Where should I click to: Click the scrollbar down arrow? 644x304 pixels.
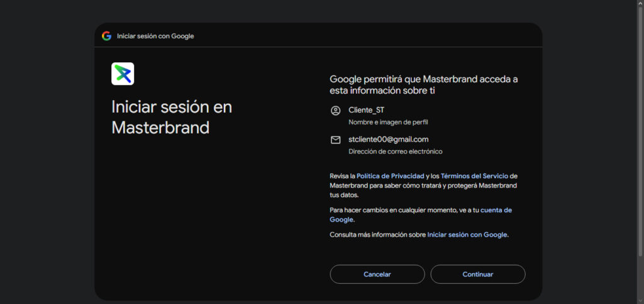tap(640, 300)
